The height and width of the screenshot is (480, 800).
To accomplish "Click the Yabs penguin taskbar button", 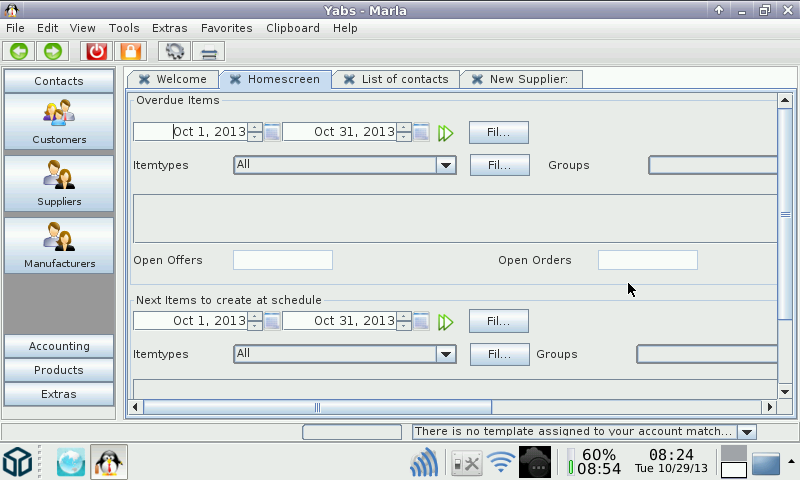I will point(109,462).
